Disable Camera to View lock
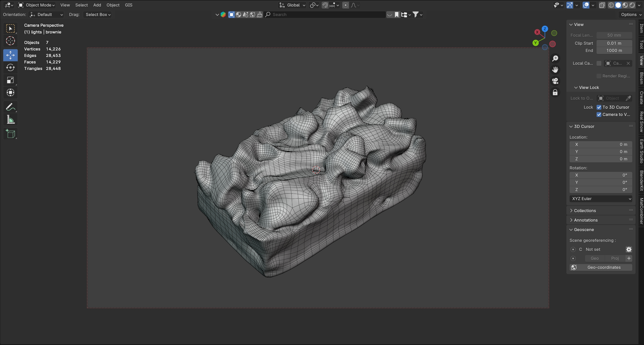Viewport: 644px width, 345px height. click(x=599, y=115)
